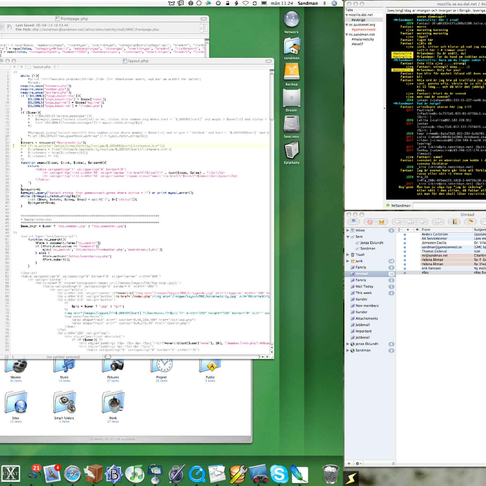486x486 pixels.
Task: Collapse the irc.quakenet.org server in IRC list
Action: pos(347,25)
